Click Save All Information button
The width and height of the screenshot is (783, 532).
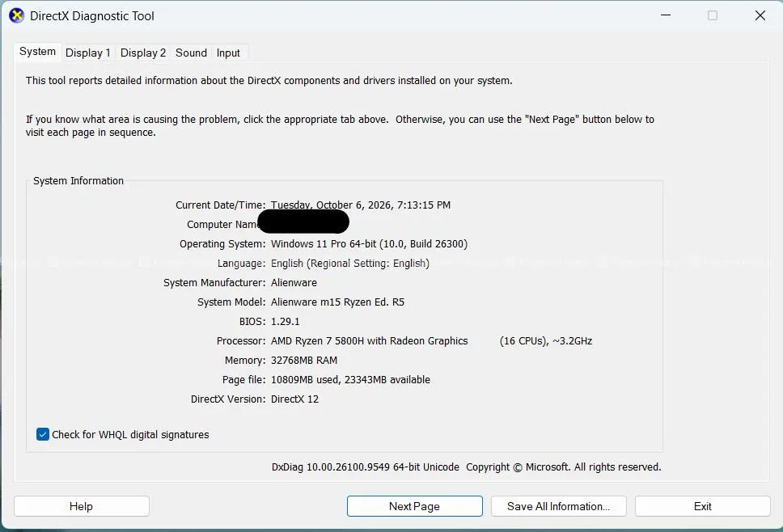point(558,506)
